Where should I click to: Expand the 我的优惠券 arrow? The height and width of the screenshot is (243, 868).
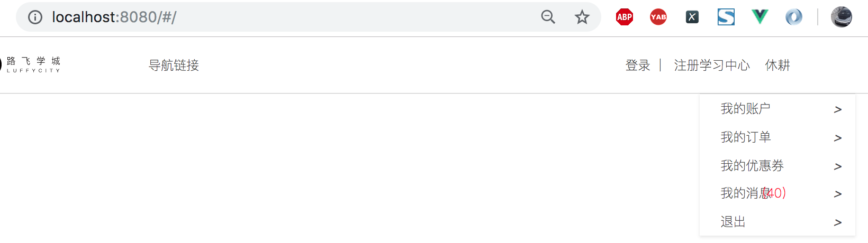tap(838, 166)
